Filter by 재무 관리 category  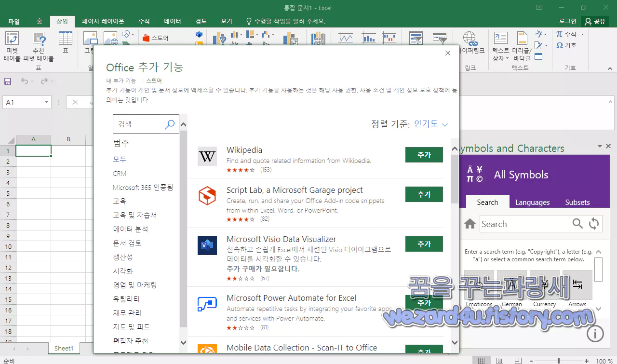pos(127,313)
